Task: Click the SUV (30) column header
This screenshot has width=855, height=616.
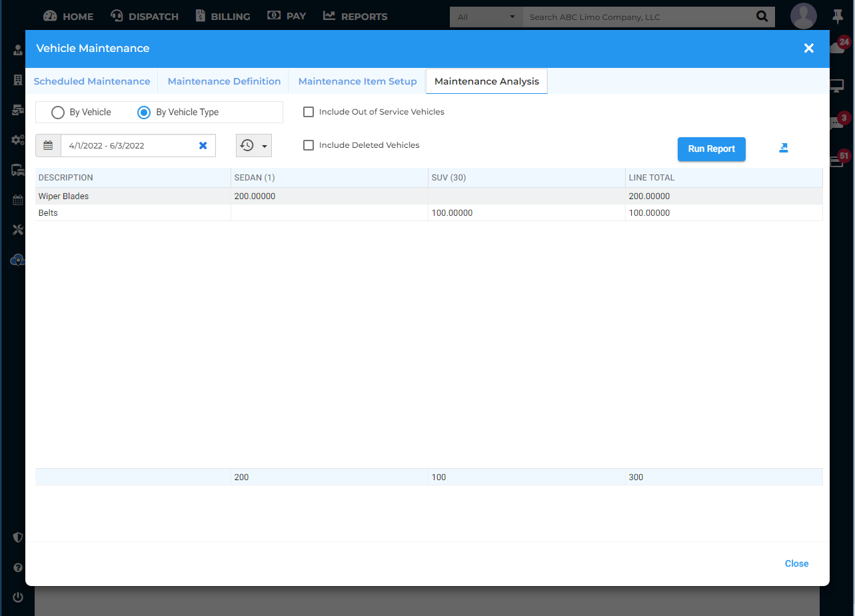Action: click(x=526, y=178)
